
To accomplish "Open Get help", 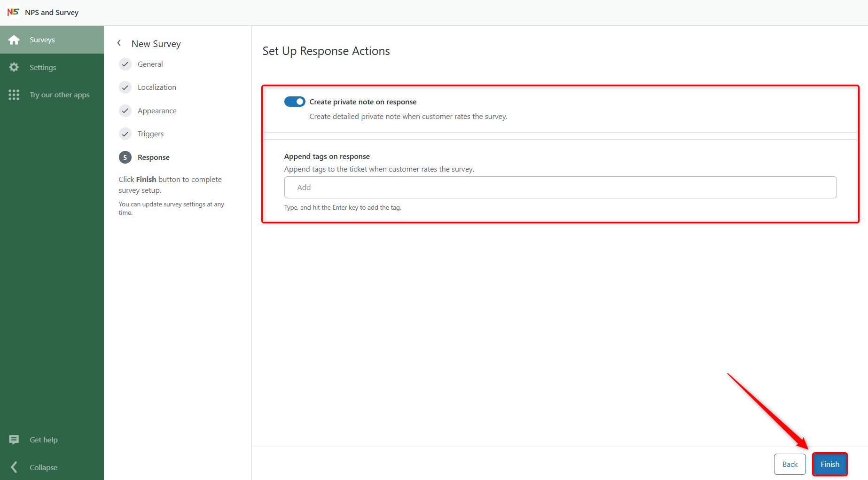I will [x=43, y=440].
